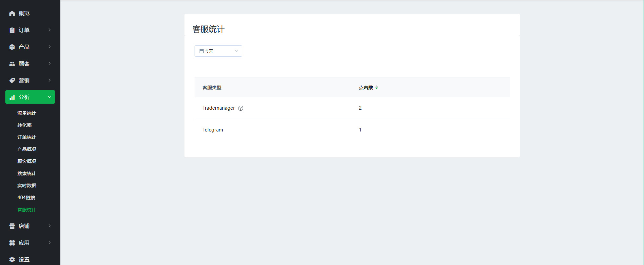Image resolution: width=644 pixels, height=265 pixels.
Task: Click the four-squares icon for 应用
Action: pyautogui.click(x=12, y=243)
